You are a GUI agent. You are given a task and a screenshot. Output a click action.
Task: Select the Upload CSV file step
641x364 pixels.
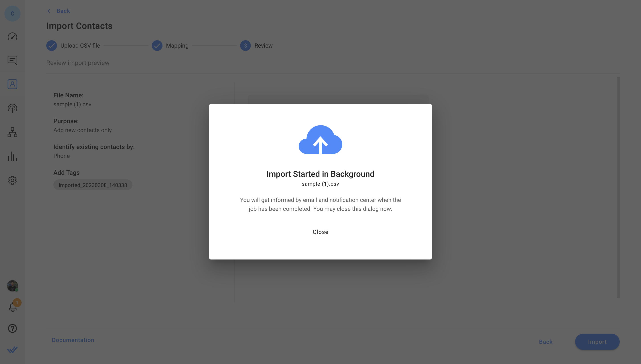coord(73,46)
